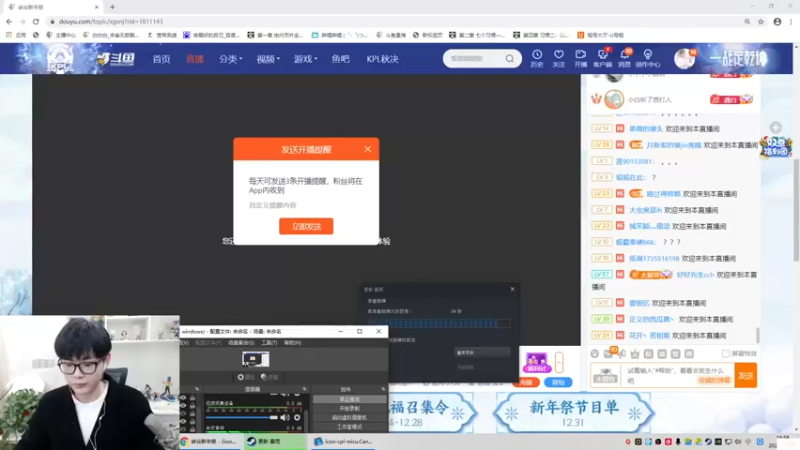This screenshot has height=450, width=800.
Task: Click the search magnifier icon in header
Action: tap(510, 59)
